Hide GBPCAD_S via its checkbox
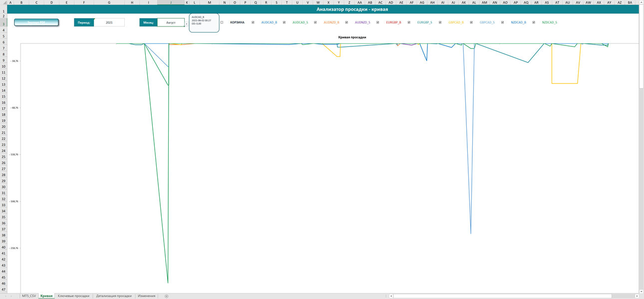 click(x=471, y=22)
